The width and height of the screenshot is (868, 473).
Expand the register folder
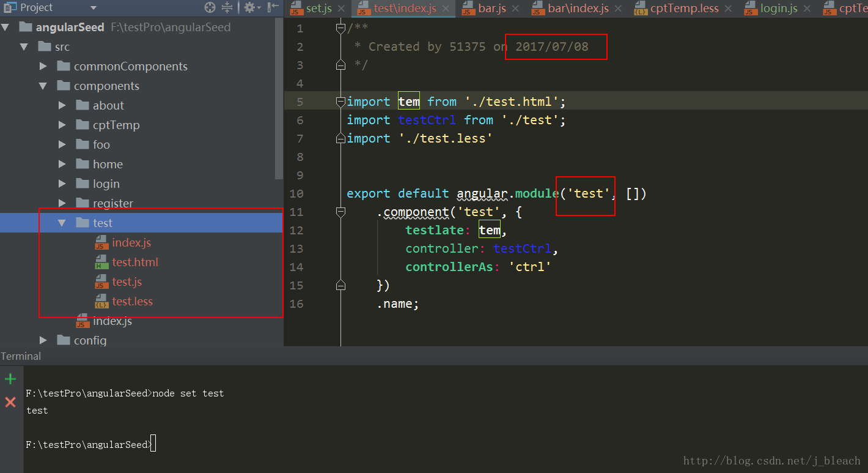point(62,204)
